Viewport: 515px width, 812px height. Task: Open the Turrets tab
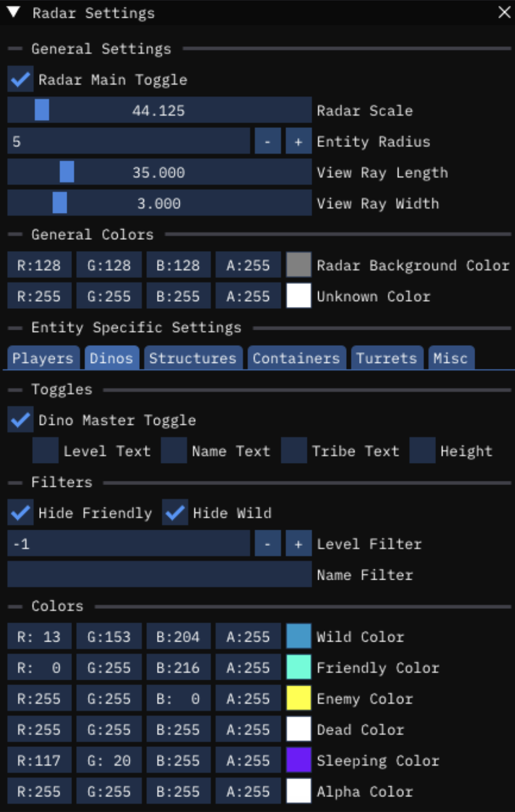coord(386,358)
